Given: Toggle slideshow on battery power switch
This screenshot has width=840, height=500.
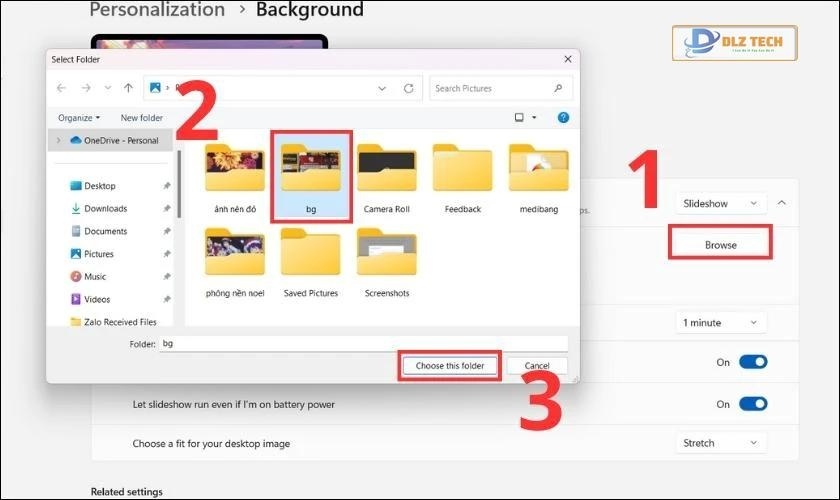Looking at the screenshot, I should [x=752, y=404].
